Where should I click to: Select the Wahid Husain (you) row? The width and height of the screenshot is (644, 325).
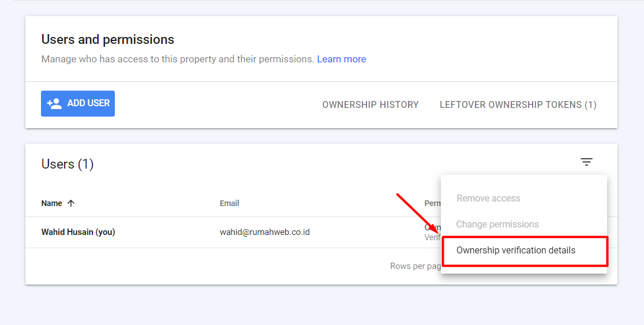pyautogui.click(x=78, y=232)
